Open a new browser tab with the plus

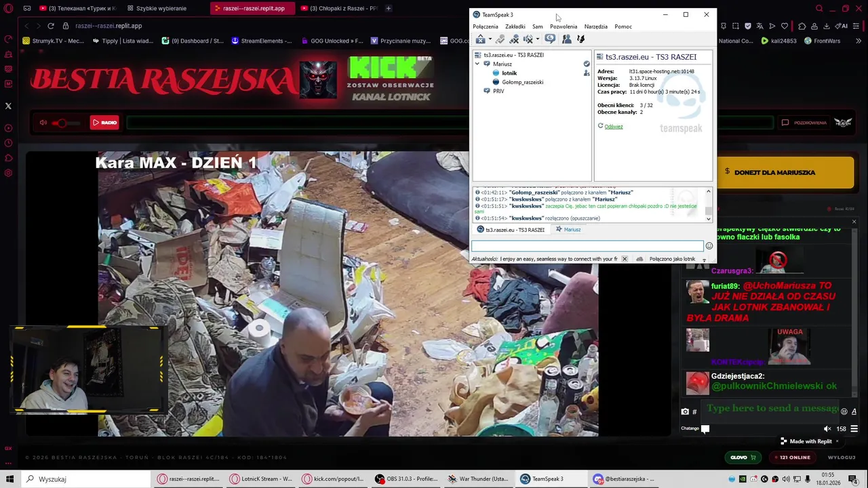pyautogui.click(x=389, y=8)
